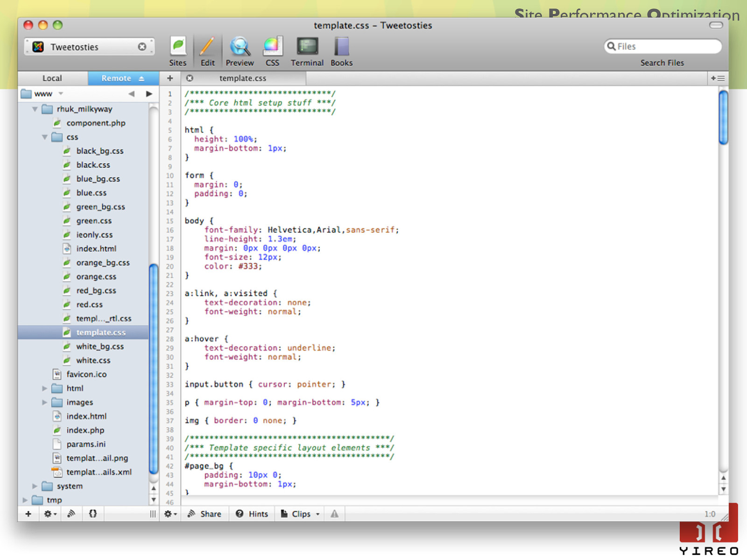Select the highlighted template.css file
The width and height of the screenshot is (747, 560).
(84, 332)
